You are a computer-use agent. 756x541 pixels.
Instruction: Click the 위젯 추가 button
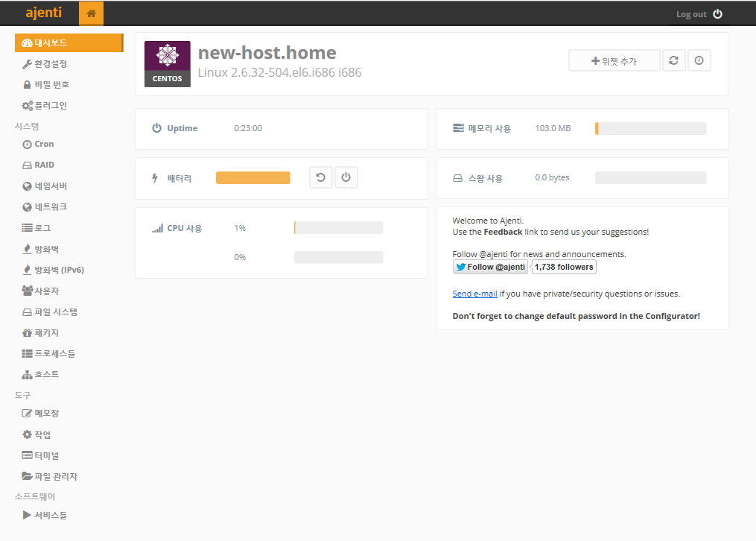[x=614, y=61]
